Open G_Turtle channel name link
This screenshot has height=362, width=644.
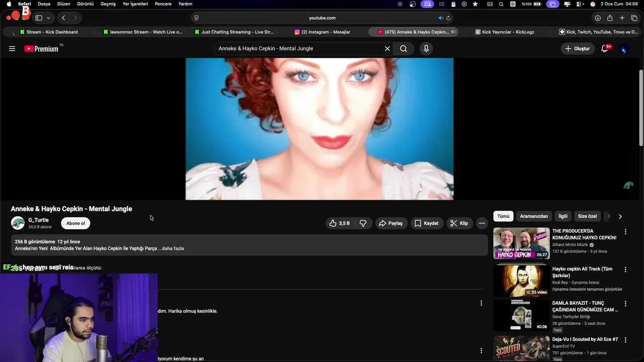[x=38, y=220]
